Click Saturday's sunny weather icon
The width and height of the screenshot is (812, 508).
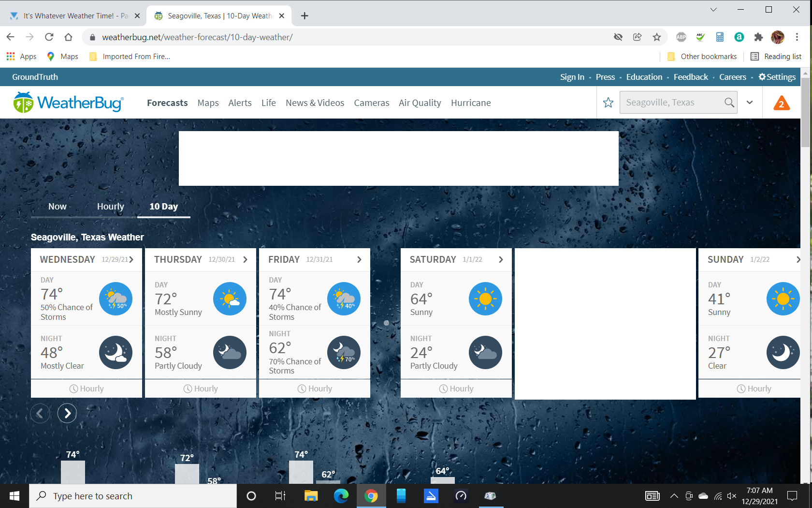485,299
